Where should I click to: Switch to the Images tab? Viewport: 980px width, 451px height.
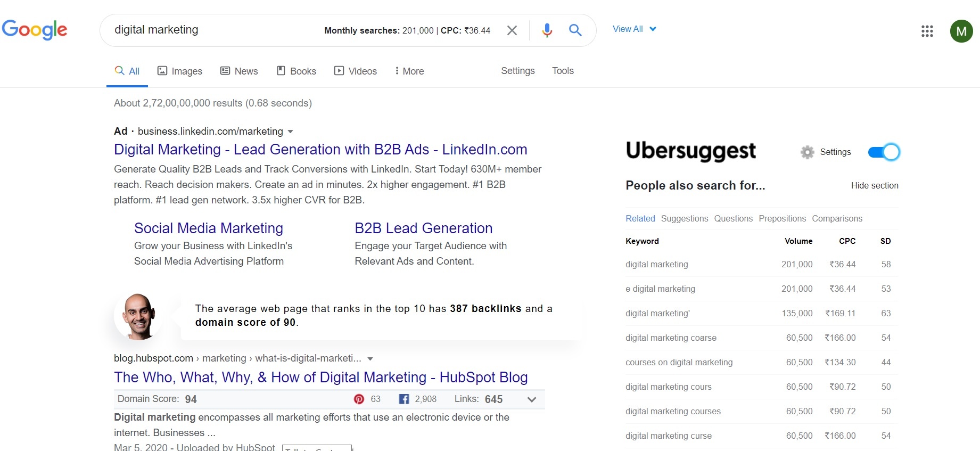pos(180,71)
